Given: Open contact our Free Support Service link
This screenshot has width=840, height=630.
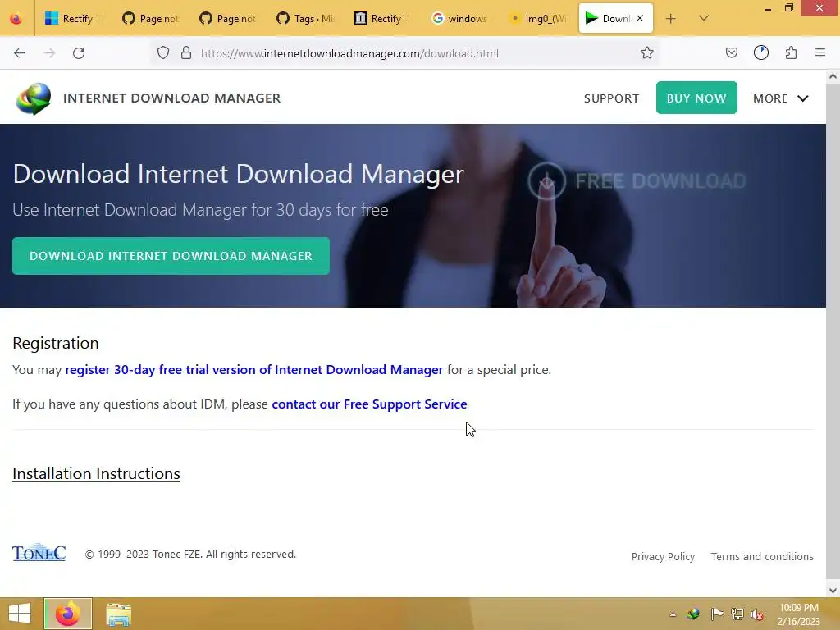Looking at the screenshot, I should (369, 404).
